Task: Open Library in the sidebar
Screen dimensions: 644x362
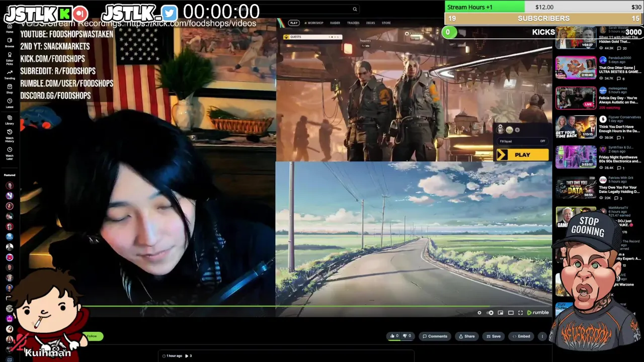Action: pyautogui.click(x=10, y=120)
